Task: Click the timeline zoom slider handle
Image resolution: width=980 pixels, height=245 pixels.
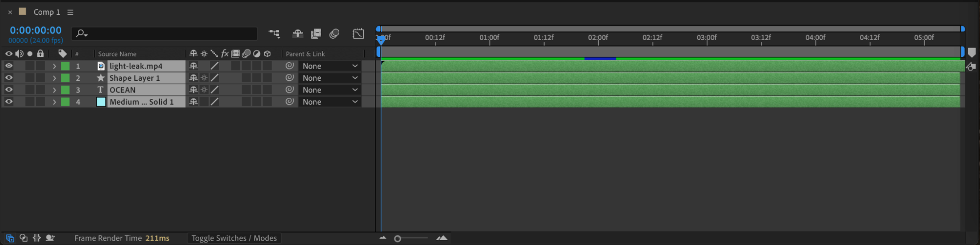Action: pyautogui.click(x=398, y=239)
